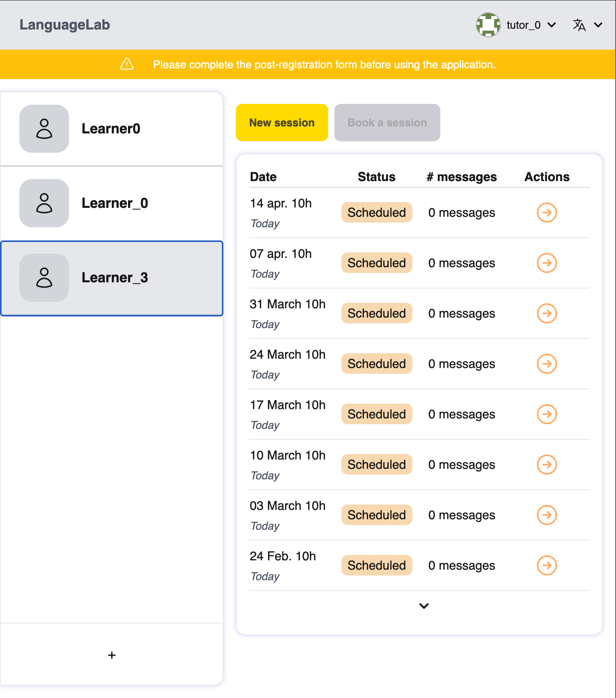The width and height of the screenshot is (616, 698).
Task: Select Learner_0 in the contact list
Action: (112, 203)
